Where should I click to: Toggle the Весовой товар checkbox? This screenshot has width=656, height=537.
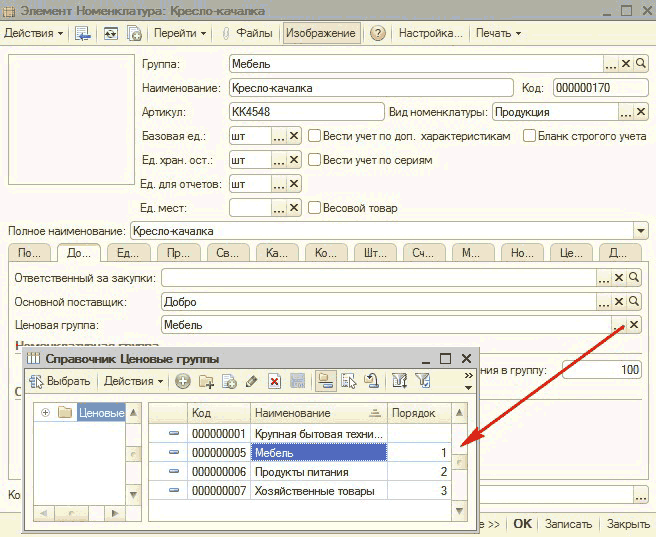314,208
